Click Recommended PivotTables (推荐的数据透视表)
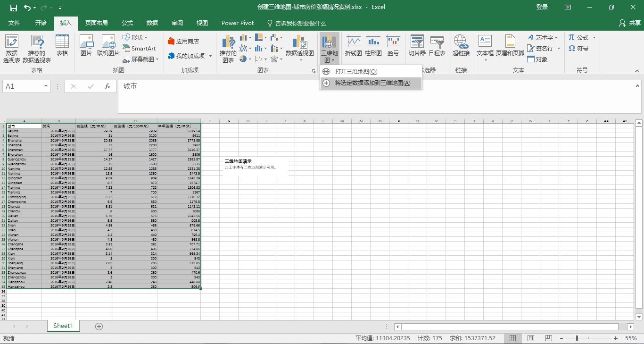 coord(37,49)
